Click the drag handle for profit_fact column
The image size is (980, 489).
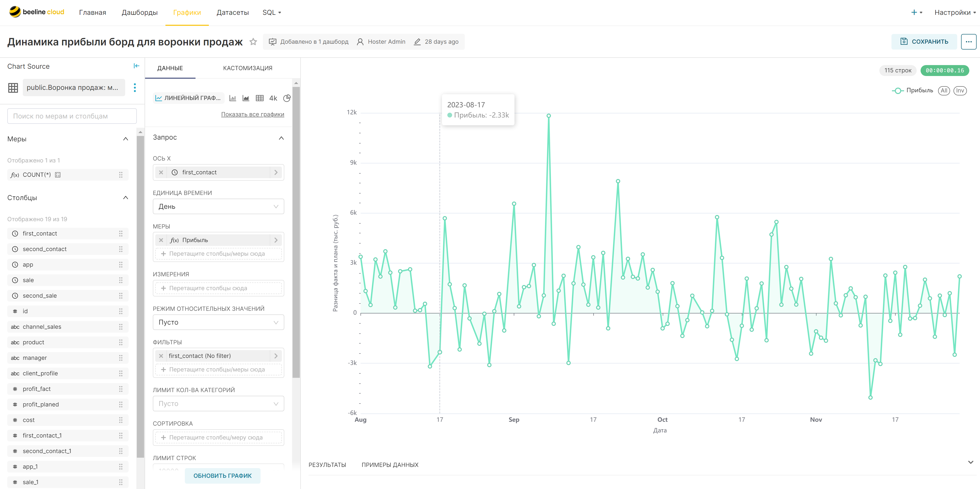point(121,389)
